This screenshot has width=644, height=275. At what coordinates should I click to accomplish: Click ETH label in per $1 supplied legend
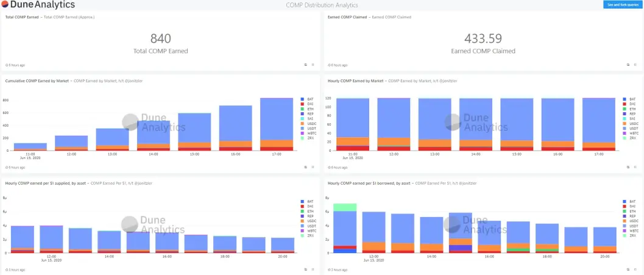(310, 211)
